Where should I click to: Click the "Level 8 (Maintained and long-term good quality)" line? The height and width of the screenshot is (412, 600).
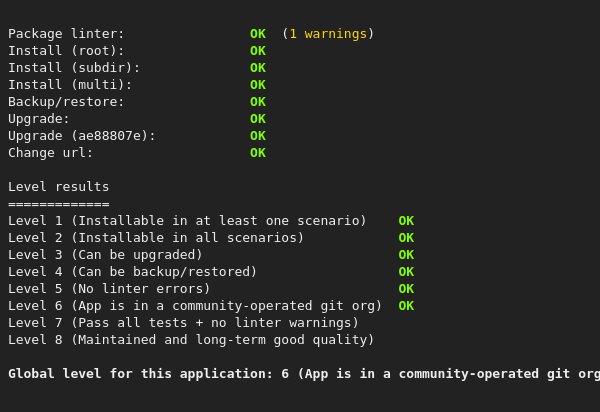[191, 340]
